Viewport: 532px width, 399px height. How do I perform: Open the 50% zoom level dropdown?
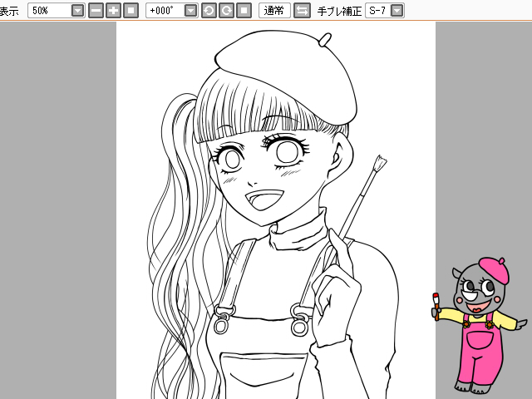coord(77,11)
